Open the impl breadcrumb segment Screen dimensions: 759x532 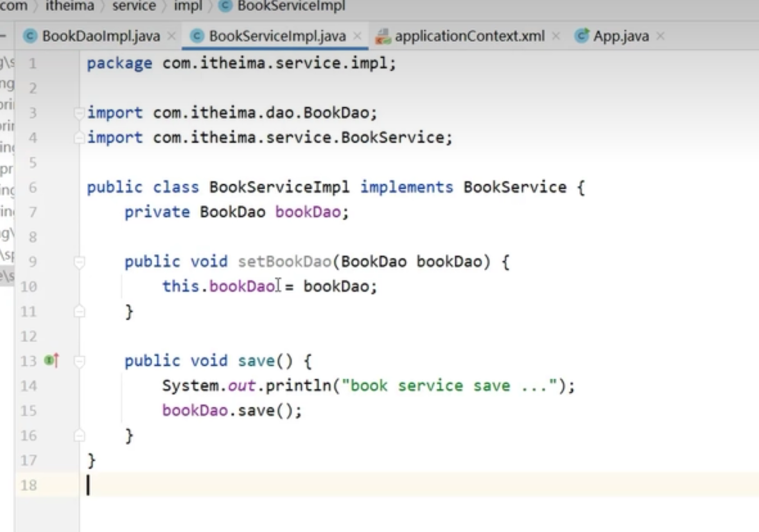tap(188, 6)
